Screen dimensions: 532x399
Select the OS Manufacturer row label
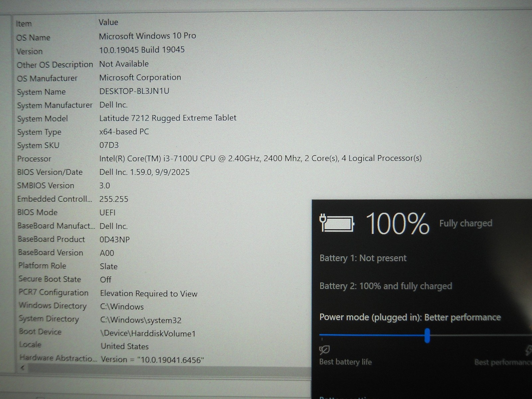pyautogui.click(x=47, y=78)
